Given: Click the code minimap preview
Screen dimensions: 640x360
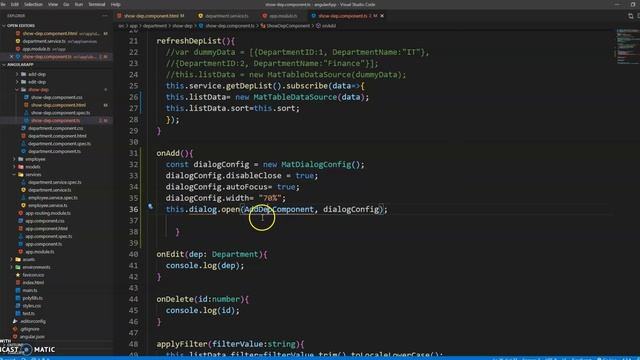Looking at the screenshot, I should [627, 47].
